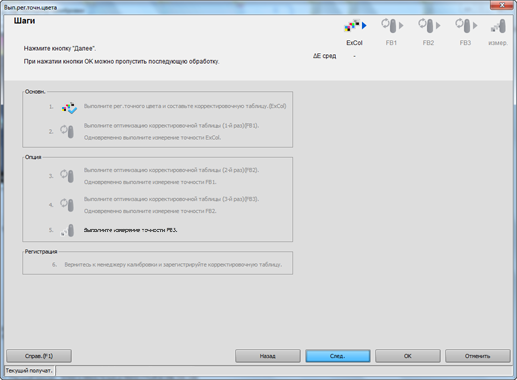Click the Текущий получат. status bar label
Viewport: 517px width, 380px height.
pos(29,370)
